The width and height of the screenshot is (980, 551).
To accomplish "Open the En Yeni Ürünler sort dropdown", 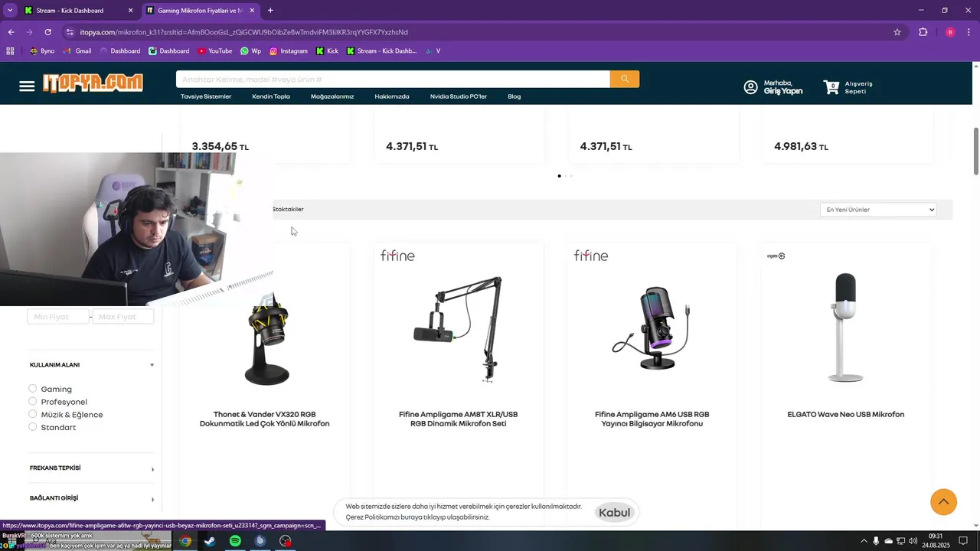I will click(878, 210).
